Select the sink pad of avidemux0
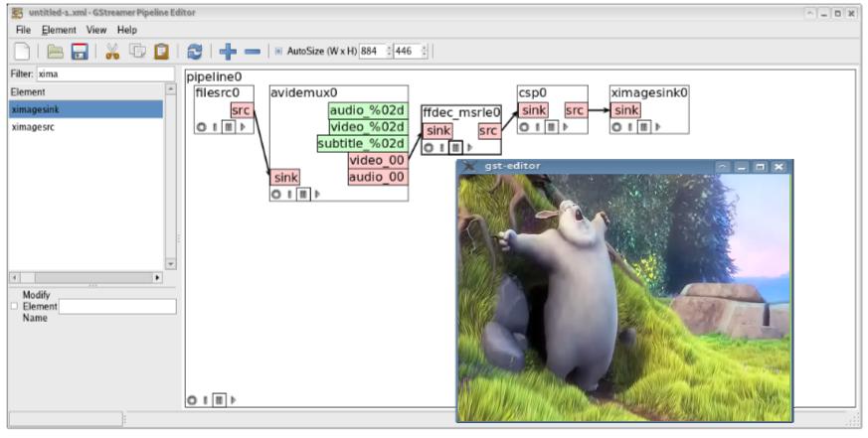 tap(285, 178)
